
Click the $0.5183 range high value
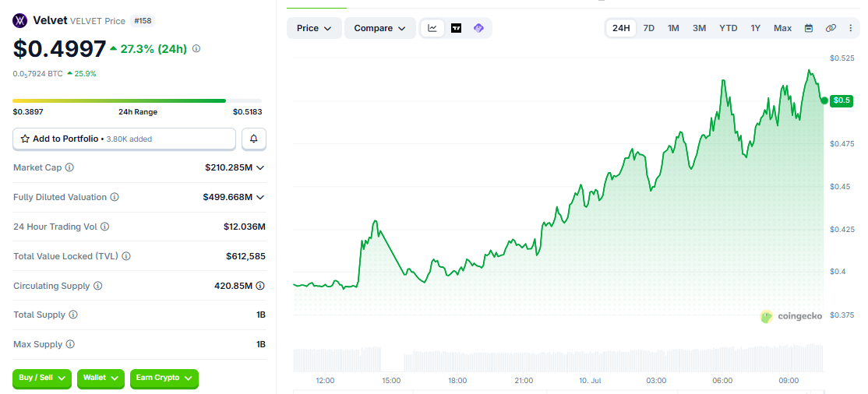point(248,112)
